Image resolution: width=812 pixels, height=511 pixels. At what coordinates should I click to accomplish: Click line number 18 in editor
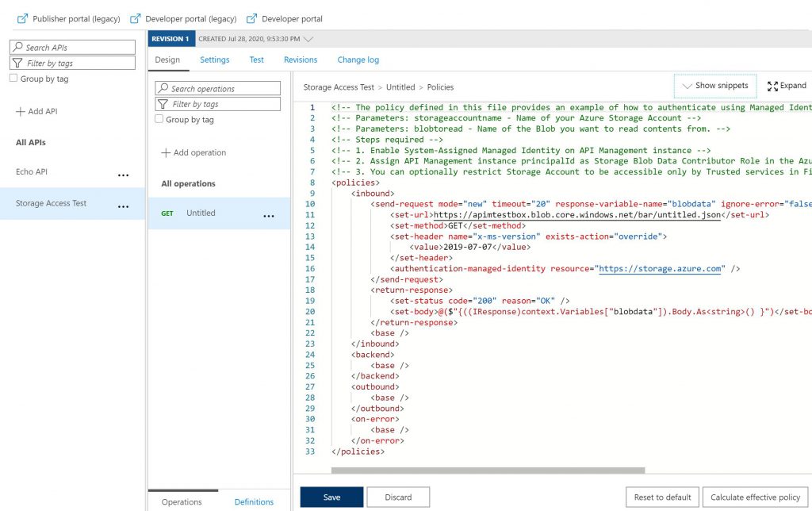click(x=310, y=290)
